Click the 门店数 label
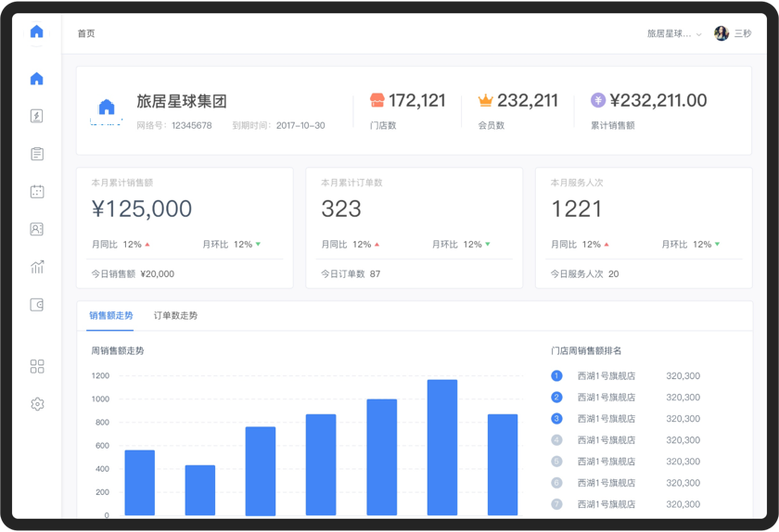The image size is (779, 532). click(x=383, y=126)
